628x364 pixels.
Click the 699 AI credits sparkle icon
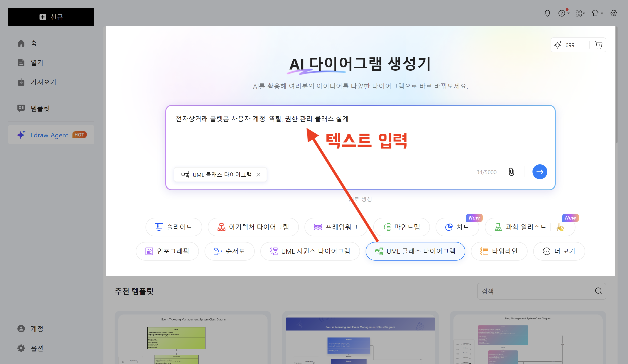[x=558, y=45]
